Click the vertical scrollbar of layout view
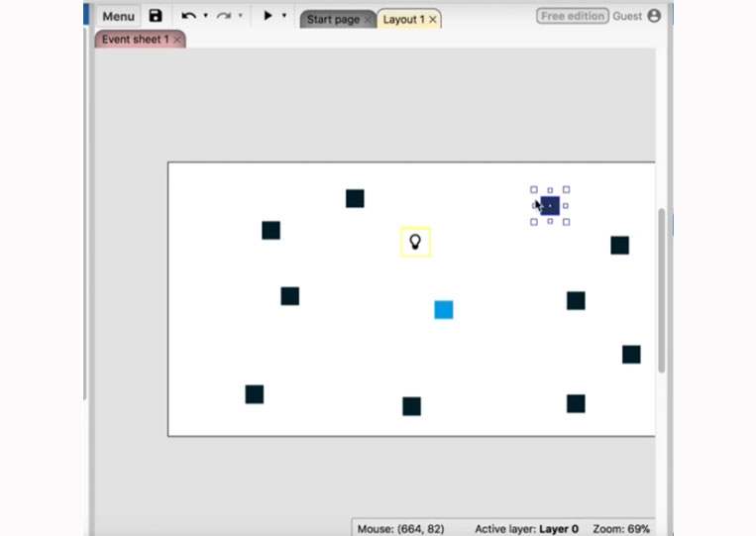Viewport: 756px width, 536px height. pos(662,290)
